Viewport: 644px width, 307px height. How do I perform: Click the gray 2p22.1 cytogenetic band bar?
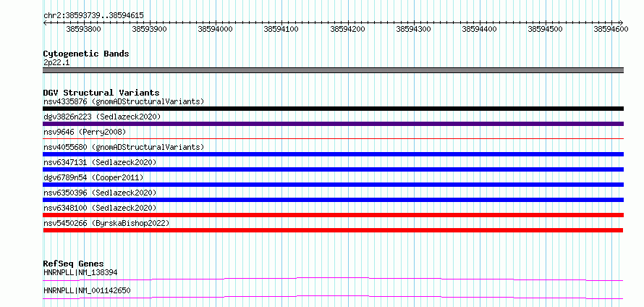click(x=333, y=70)
